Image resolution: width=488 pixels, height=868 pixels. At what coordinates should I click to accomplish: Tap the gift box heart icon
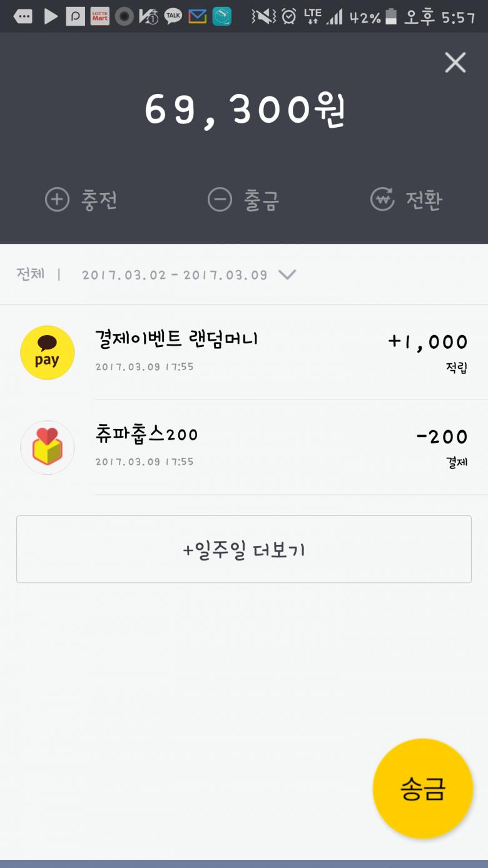click(x=48, y=447)
